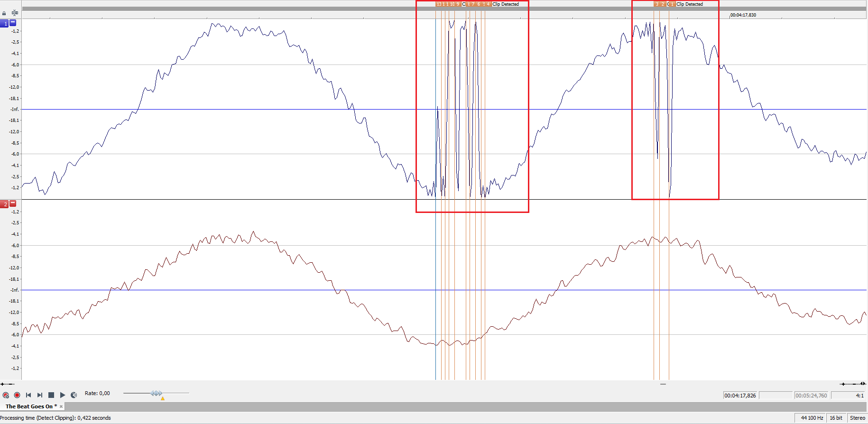The image size is (868, 424).
Task: Toggle channel 1 selection button
Action: (5, 23)
